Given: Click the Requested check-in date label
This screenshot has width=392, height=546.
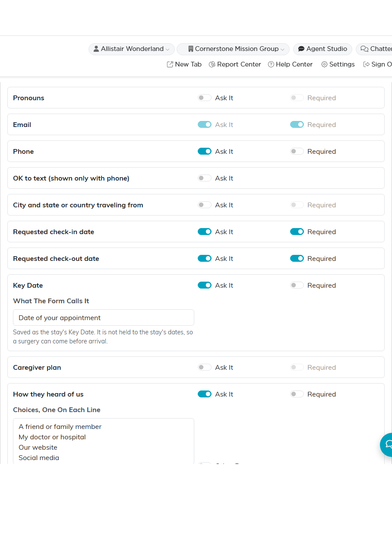Looking at the screenshot, I should coord(54,232).
